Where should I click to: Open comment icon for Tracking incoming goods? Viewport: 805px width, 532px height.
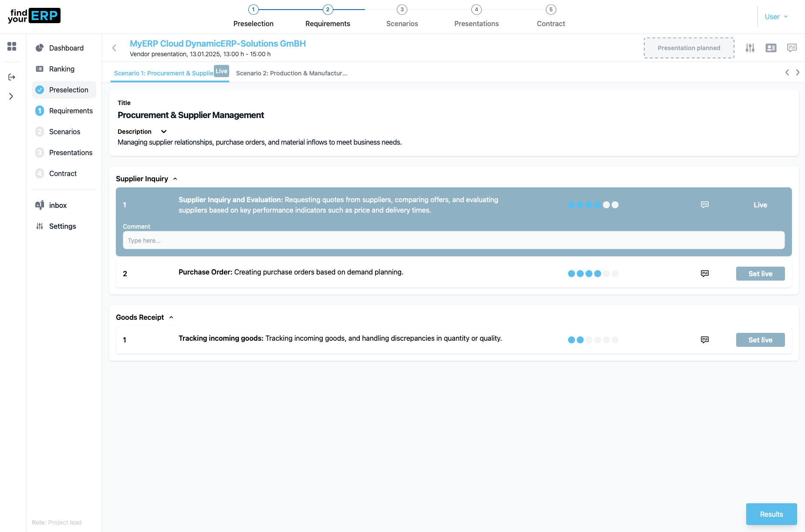click(x=704, y=340)
